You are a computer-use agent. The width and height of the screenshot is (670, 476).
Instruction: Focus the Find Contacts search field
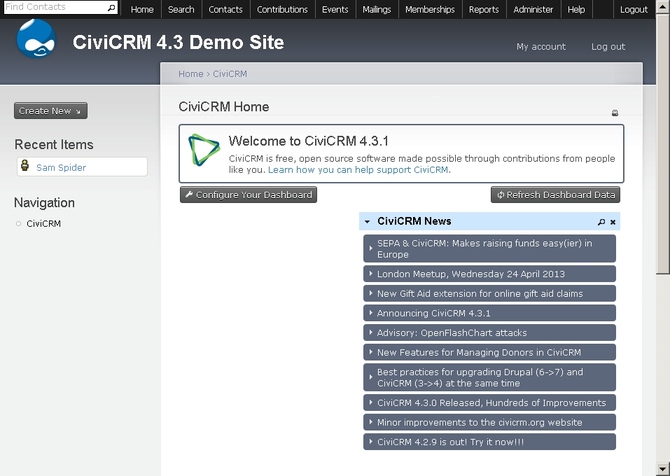coord(56,7)
